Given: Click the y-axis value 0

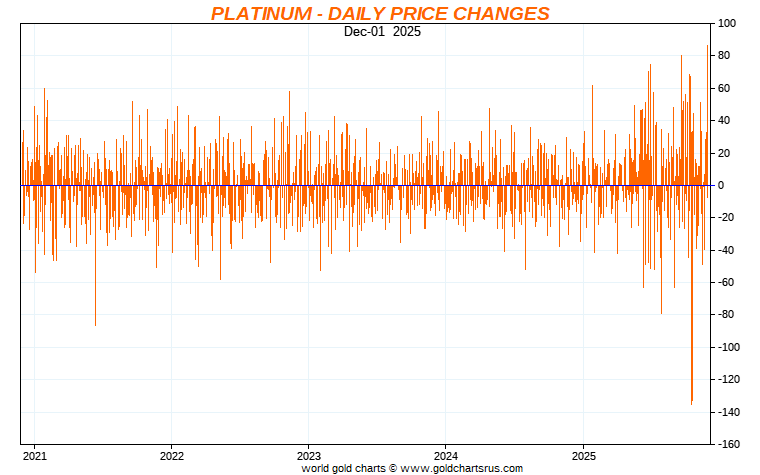Looking at the screenshot, I should point(721,185).
